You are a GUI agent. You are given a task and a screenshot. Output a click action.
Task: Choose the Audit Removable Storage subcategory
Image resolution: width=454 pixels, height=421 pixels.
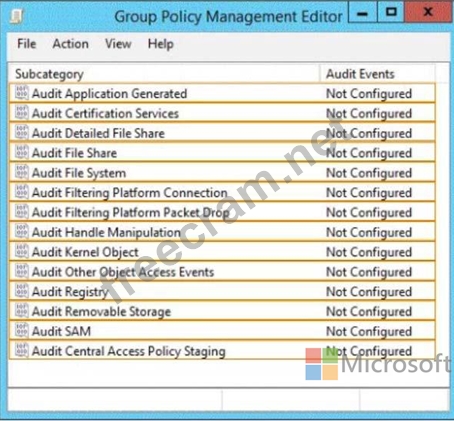click(222, 311)
